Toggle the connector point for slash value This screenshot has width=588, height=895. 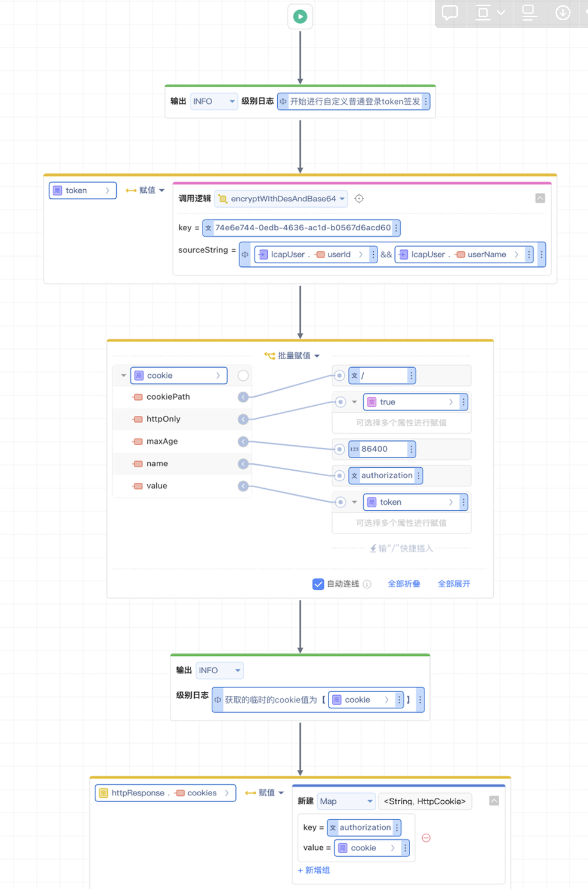coord(339,375)
